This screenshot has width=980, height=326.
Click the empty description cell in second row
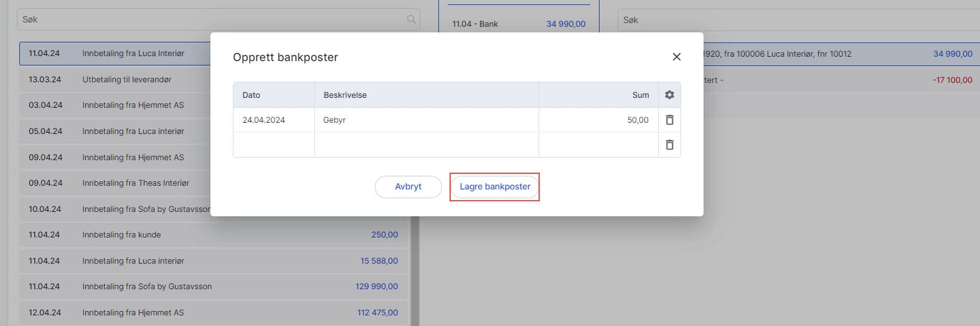point(426,145)
